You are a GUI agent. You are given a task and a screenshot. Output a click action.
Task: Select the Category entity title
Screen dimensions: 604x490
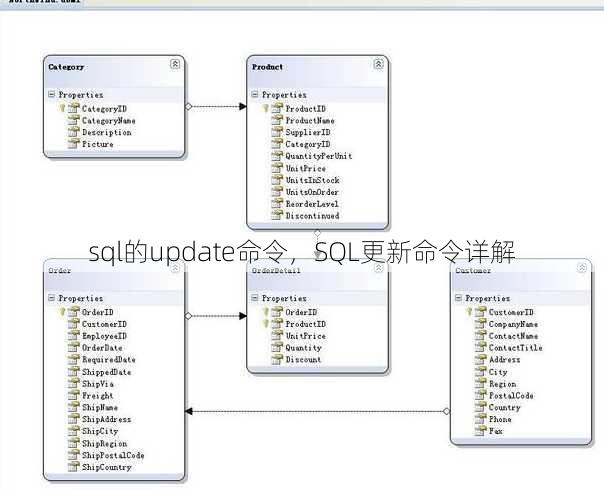pos(66,67)
